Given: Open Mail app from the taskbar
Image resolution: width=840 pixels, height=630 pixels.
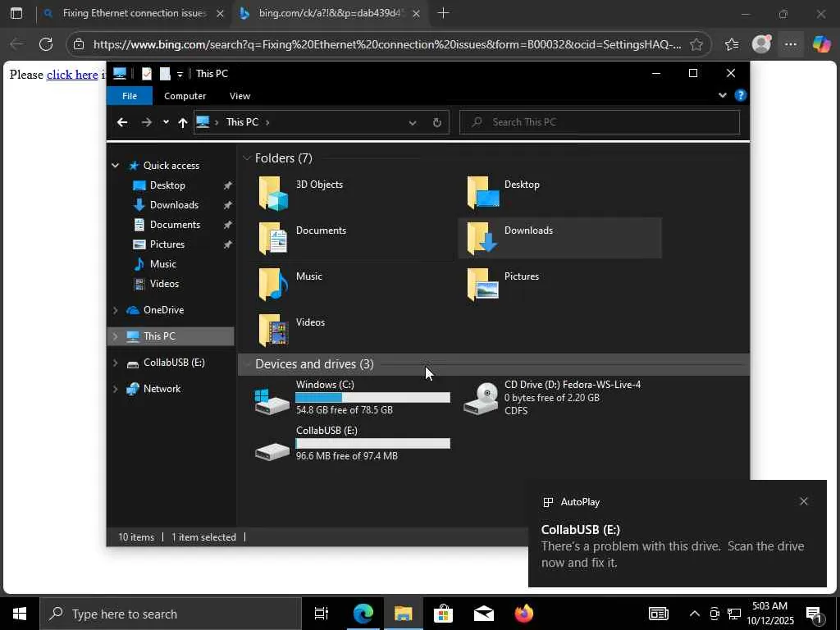Looking at the screenshot, I should pos(483,614).
